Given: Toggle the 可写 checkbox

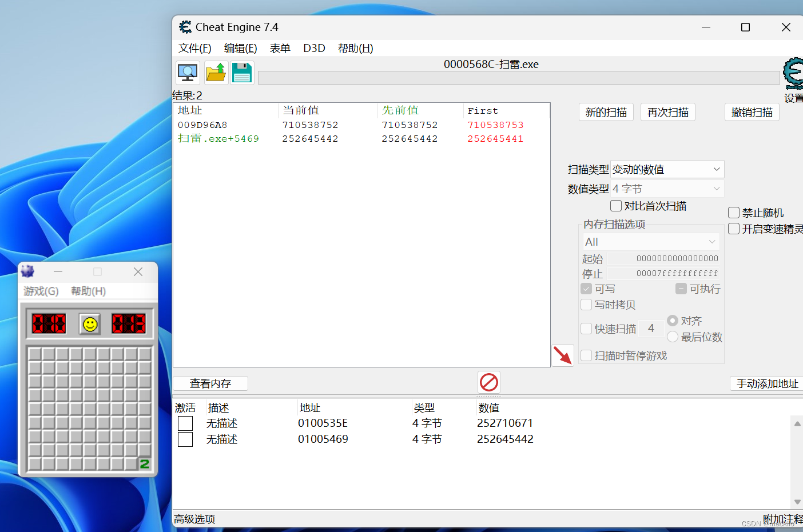Looking at the screenshot, I should (586, 289).
